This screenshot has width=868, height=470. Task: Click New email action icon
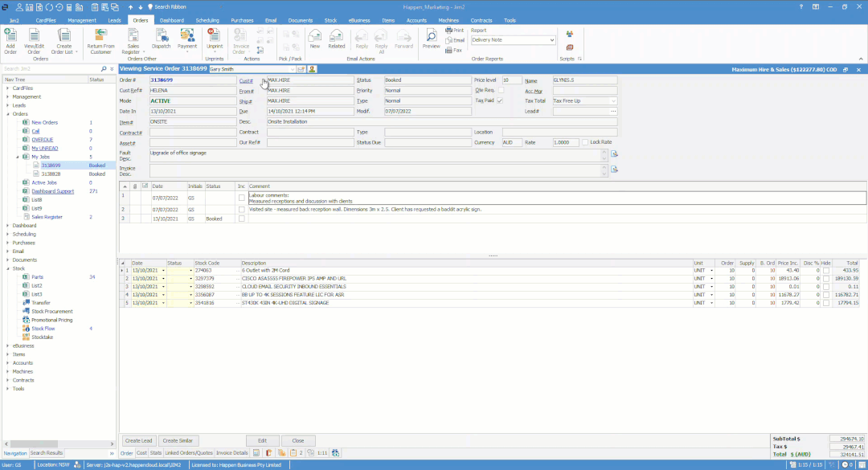315,35
